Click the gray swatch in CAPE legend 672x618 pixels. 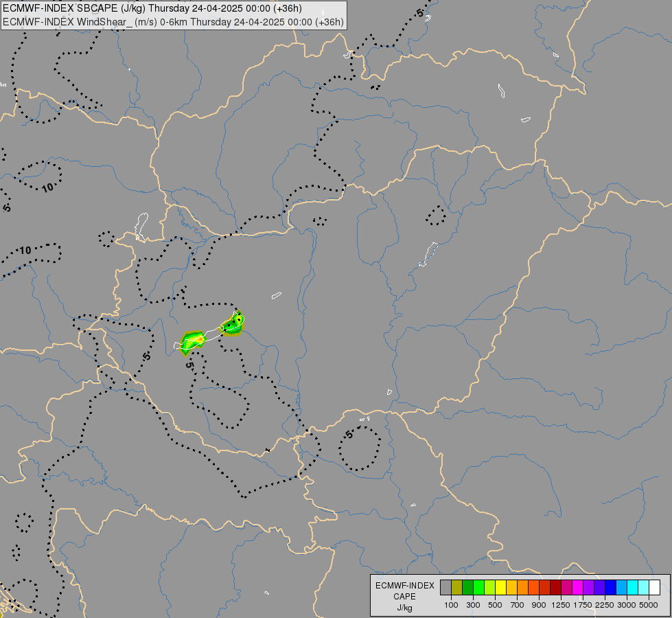pyautogui.click(x=445, y=588)
